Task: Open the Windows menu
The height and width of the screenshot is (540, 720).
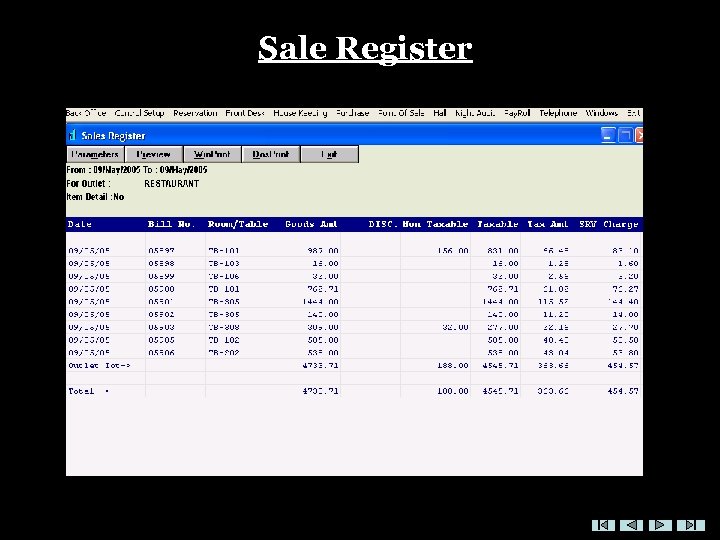Action: [x=602, y=113]
